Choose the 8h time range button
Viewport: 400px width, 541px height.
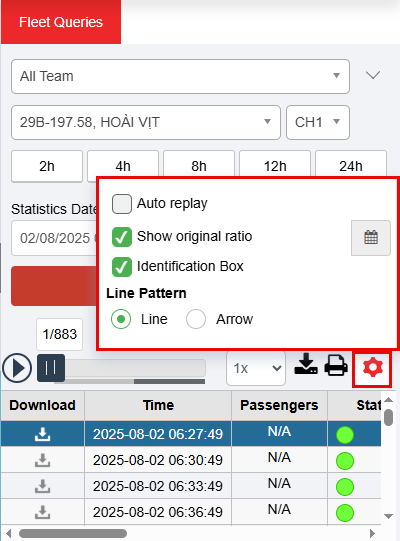199,166
